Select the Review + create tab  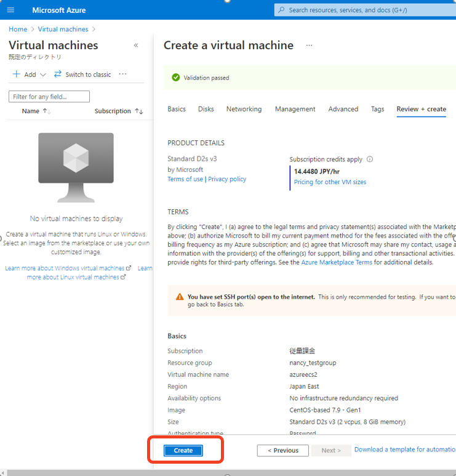422,109
